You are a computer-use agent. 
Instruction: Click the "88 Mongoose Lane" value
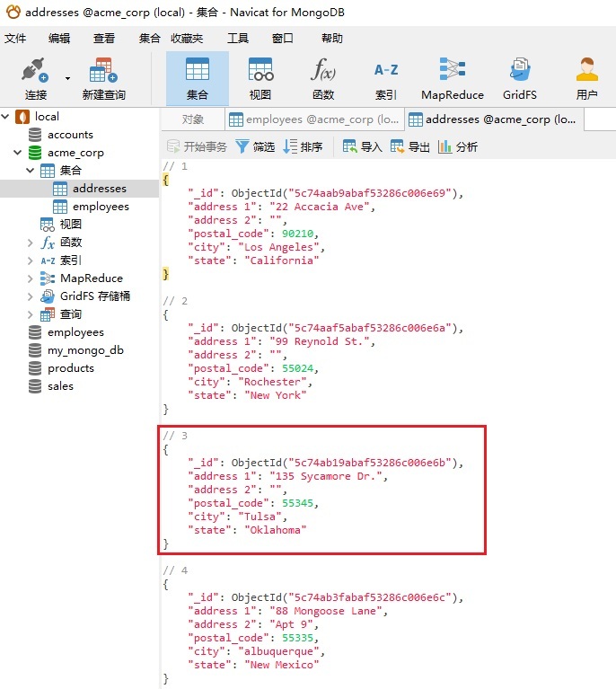point(326,611)
